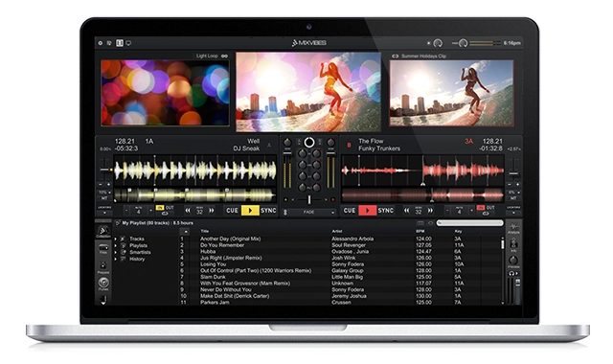This screenshot has width=613, height=364.
Task: Toggle loop IN on deck A
Action: click(160, 208)
